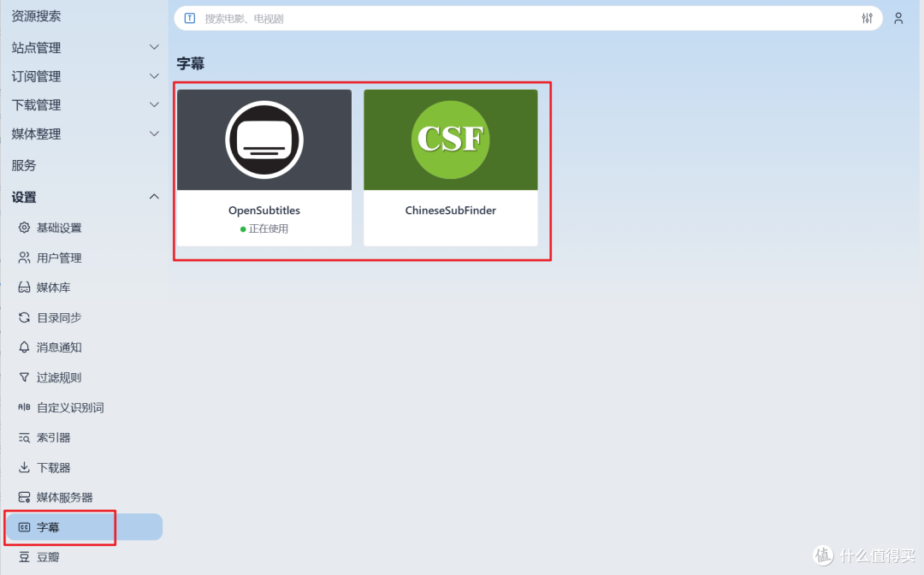
Task: Click the search movies and TV field
Action: 528,18
